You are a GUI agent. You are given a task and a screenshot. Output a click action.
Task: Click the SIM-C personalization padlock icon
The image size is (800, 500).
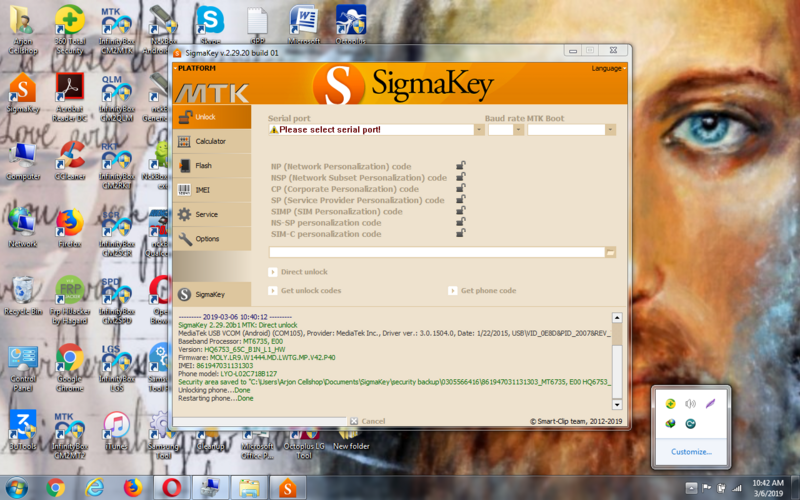(460, 233)
